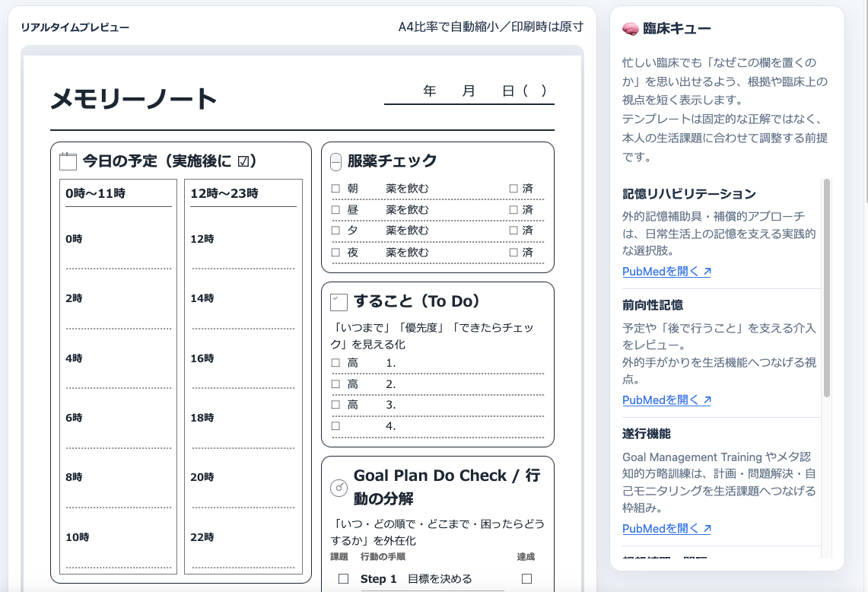The image size is (868, 592).
Task: Click the 12時〜23時 column header
Action: 224,193
